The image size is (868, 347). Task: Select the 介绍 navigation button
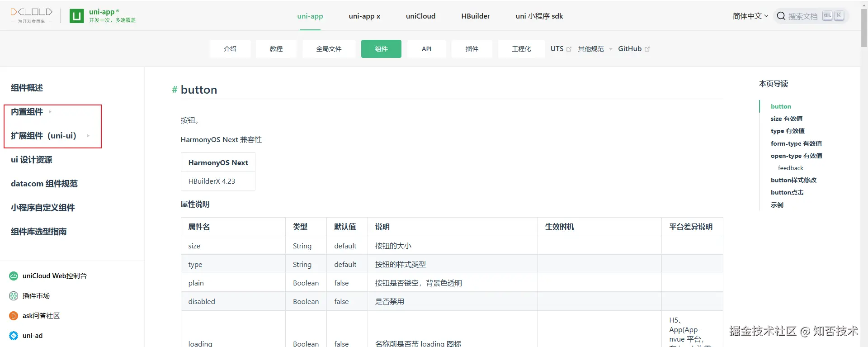click(230, 49)
